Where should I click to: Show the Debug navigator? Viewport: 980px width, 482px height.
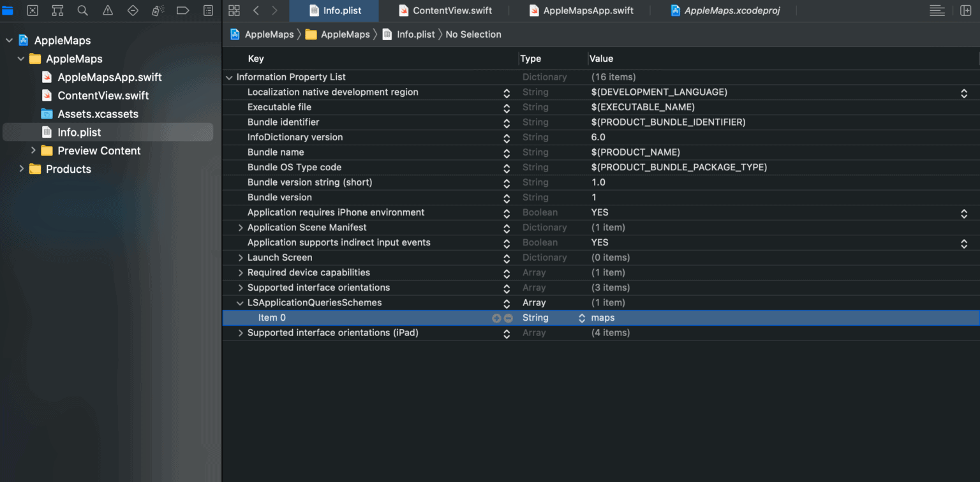click(158, 10)
